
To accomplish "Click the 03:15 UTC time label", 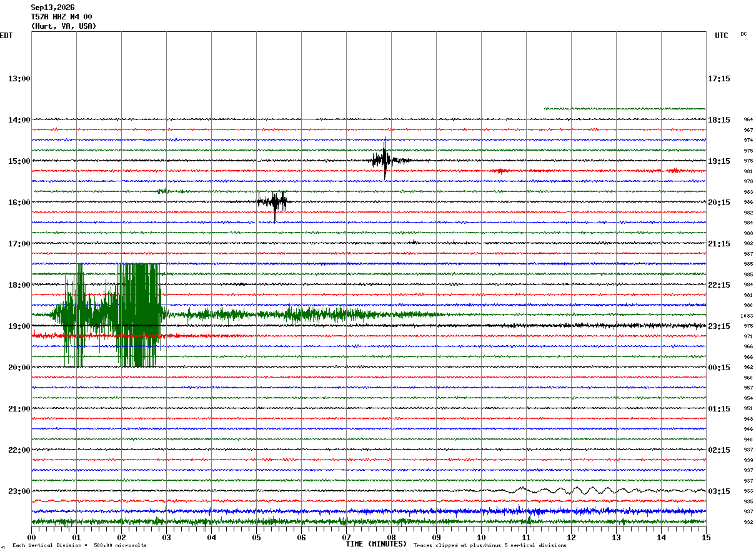I will [719, 491].
